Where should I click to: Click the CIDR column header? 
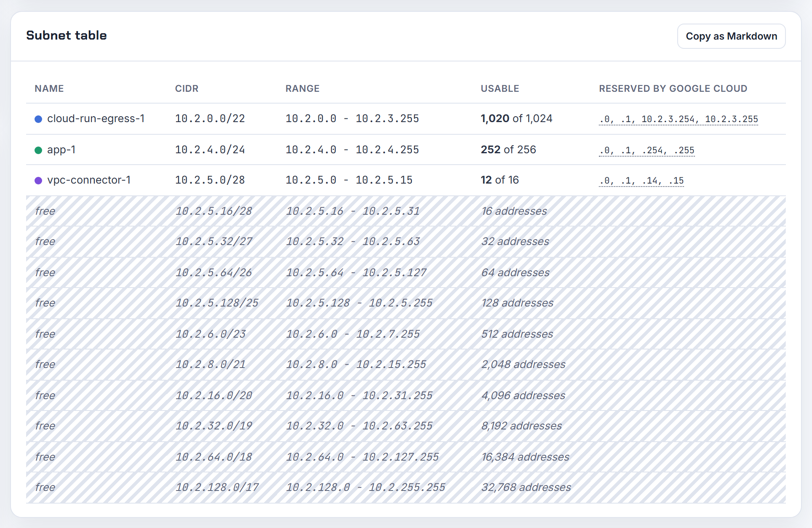tap(187, 88)
